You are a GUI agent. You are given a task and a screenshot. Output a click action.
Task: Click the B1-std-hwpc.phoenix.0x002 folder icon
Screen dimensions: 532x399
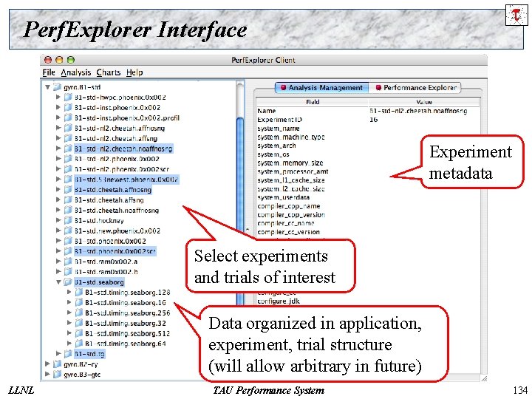point(68,98)
